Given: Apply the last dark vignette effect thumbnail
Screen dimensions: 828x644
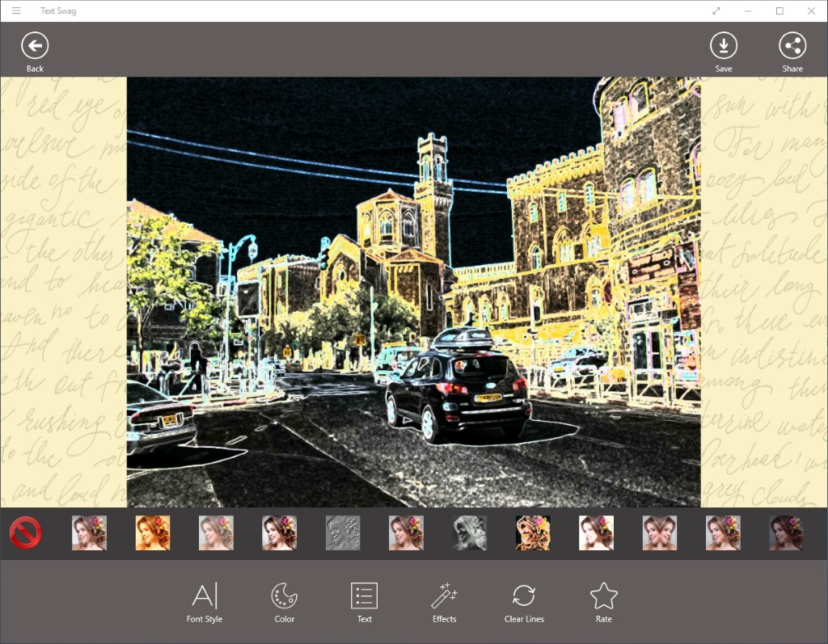Looking at the screenshot, I should pos(786,533).
